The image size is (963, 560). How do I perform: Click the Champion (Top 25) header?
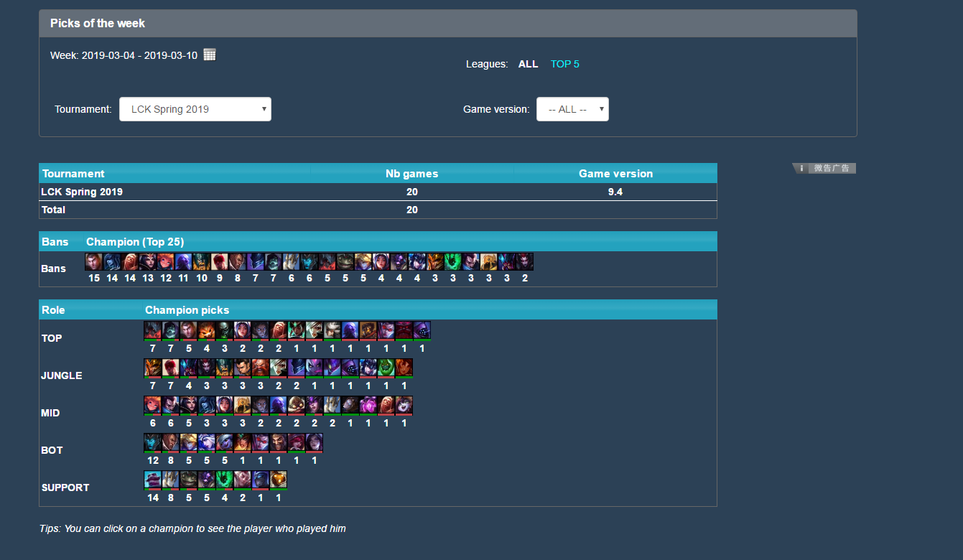[135, 241]
